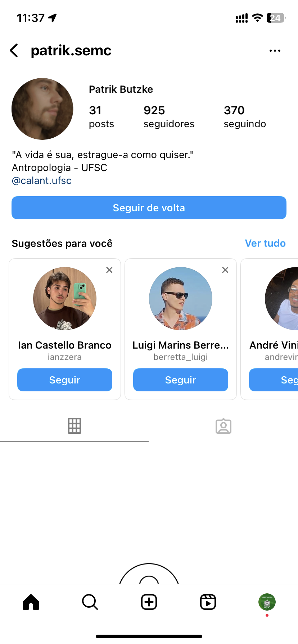Open the Search magnifier icon
Screen dimensions: 298x644
point(90,602)
